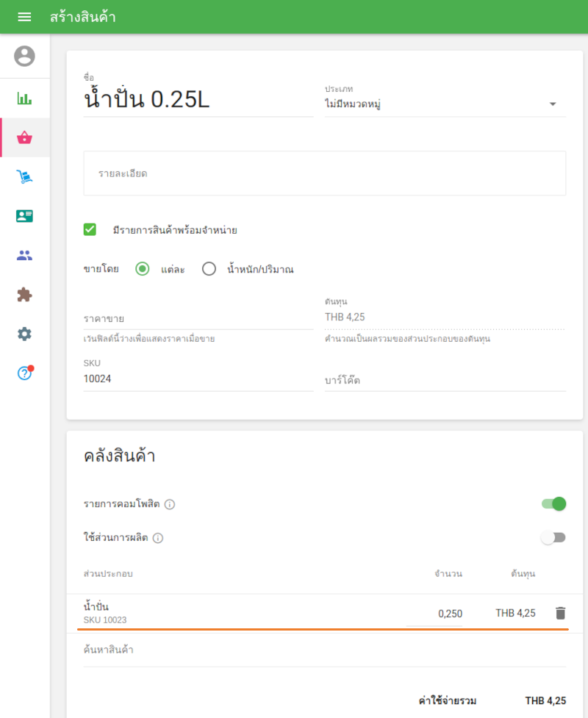This screenshot has width=588, height=718.
Task: Uncheck มีรายการสินค้าพร้อมจำหน่าย checkbox
Action: click(x=89, y=229)
